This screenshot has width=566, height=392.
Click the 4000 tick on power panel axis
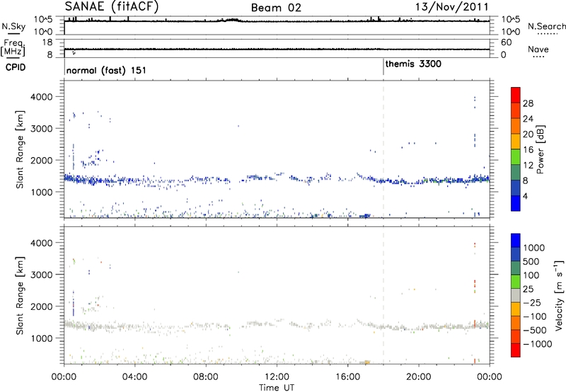tap(41, 97)
